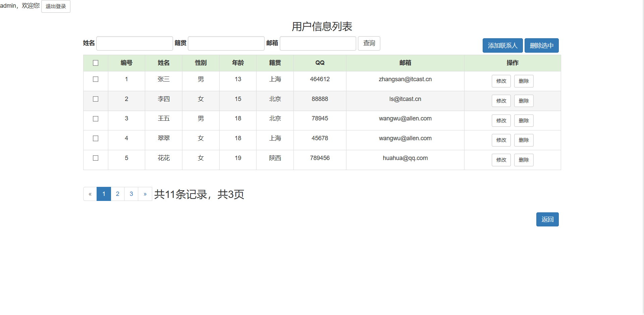Click the 姓名 search input field

click(135, 43)
